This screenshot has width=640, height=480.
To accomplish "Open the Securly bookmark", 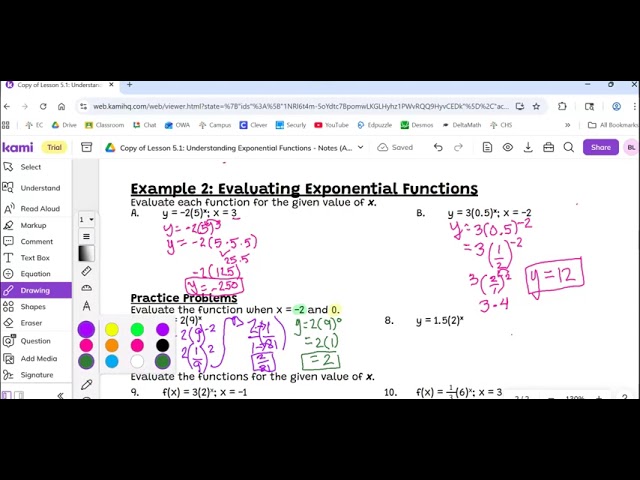I will (291, 125).
